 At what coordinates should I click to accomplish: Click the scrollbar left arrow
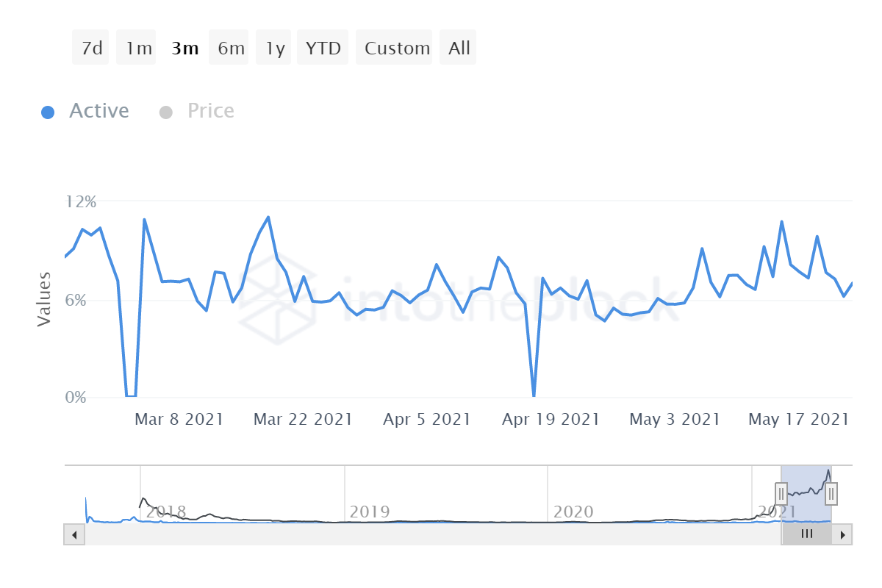74,534
